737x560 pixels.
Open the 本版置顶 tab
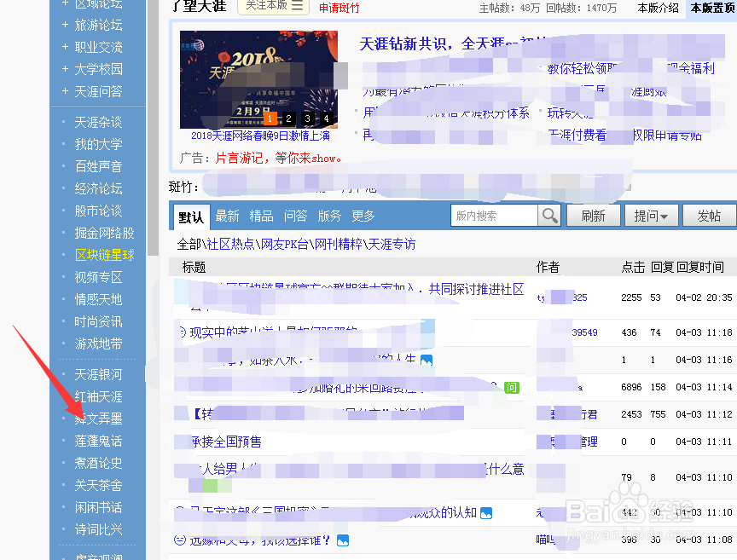[712, 8]
